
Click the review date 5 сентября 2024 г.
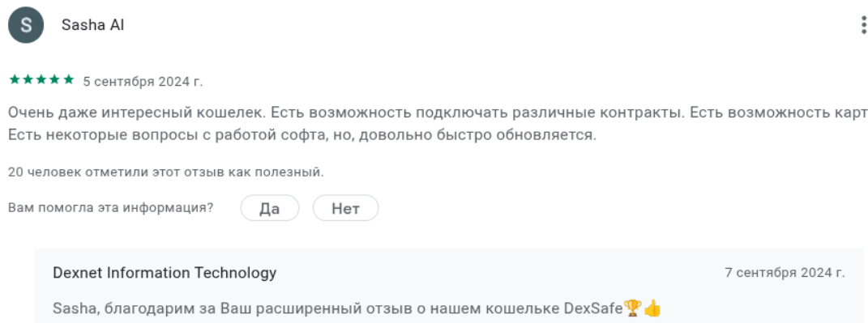tap(143, 82)
